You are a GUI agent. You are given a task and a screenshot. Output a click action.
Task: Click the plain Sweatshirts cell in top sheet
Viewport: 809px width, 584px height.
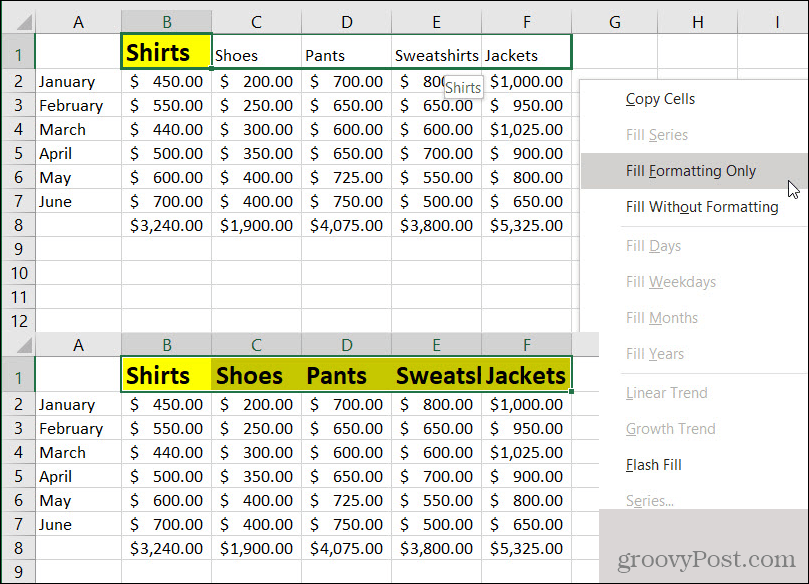(x=436, y=52)
